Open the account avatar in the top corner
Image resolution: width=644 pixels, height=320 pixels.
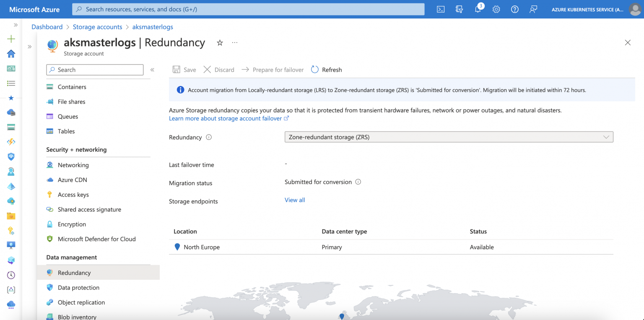coord(635,9)
